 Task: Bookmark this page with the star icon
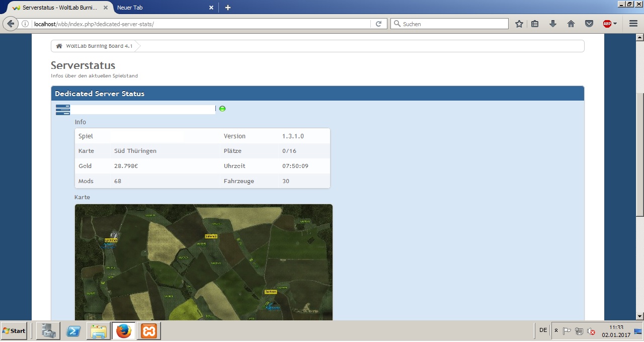click(x=519, y=24)
